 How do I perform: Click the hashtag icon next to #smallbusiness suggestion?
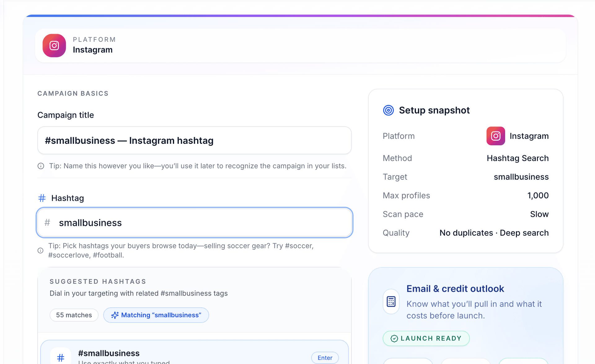(x=60, y=356)
